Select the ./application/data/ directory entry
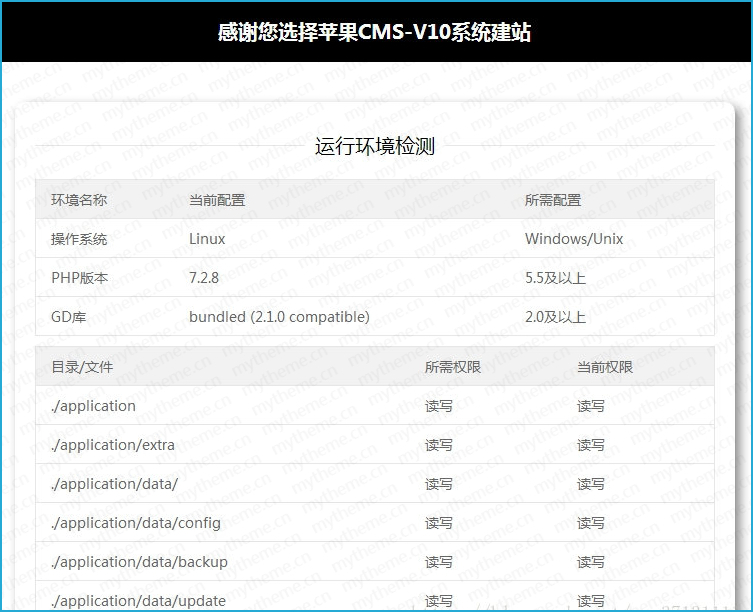This screenshot has width=753, height=612. tap(114, 484)
